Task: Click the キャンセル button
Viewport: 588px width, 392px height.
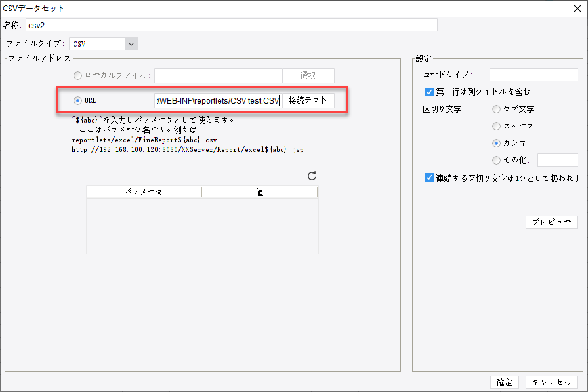Action: click(552, 382)
